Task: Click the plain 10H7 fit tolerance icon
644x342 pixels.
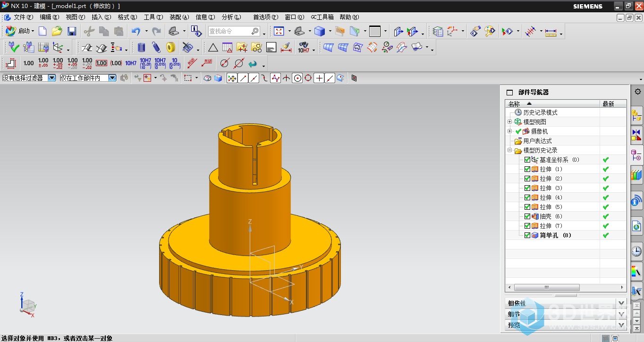Action: 131,63
